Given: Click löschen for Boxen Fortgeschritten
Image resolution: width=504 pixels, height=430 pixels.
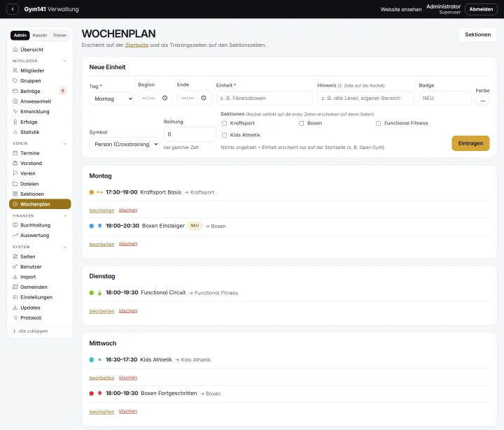Looking at the screenshot, I should click(128, 411).
